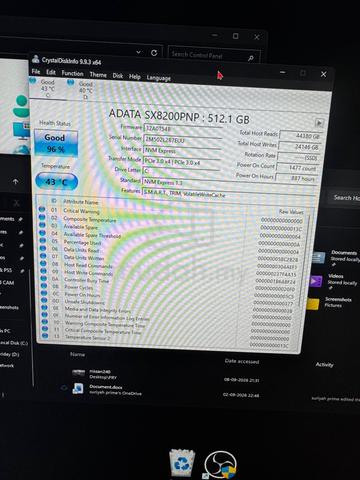Click the Control Panel search magnifier icon

[251, 58]
